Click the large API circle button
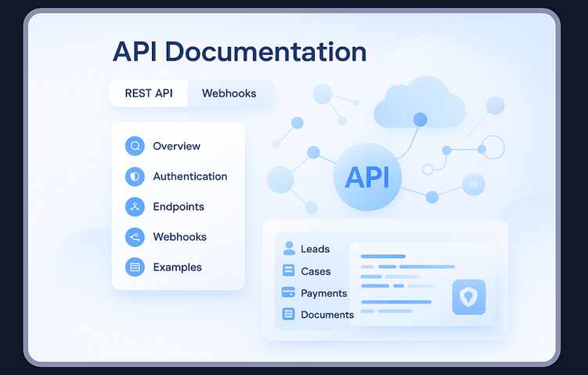Viewport: 588px width, 375px height. coord(367,176)
